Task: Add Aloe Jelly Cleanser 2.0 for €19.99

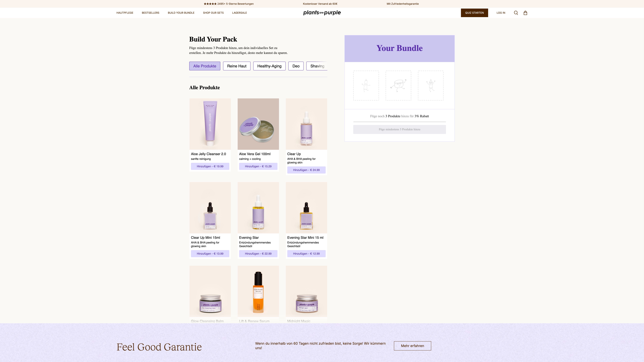Action: (210, 166)
